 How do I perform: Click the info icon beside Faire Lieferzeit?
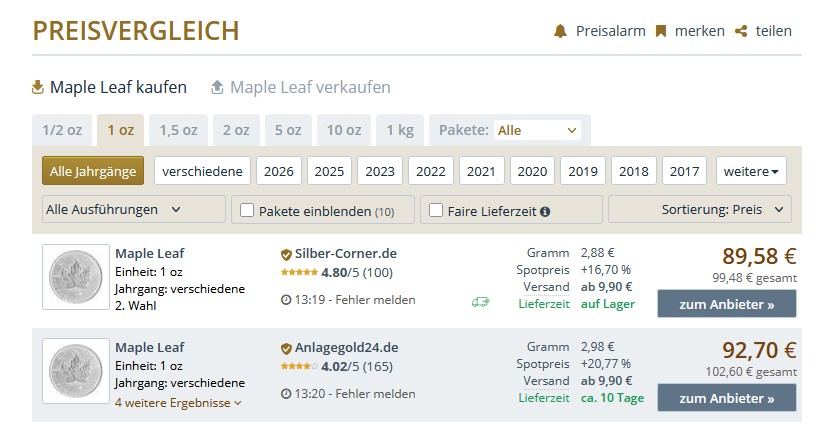point(545,211)
